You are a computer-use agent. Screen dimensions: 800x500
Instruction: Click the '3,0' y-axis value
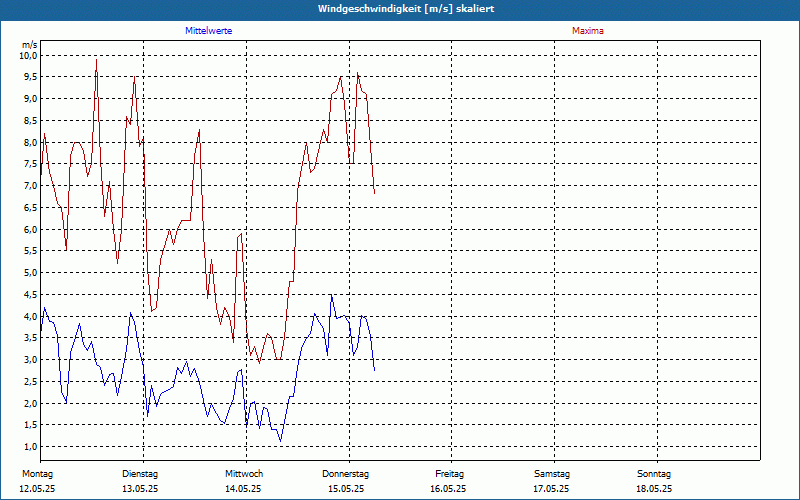(x=31, y=360)
